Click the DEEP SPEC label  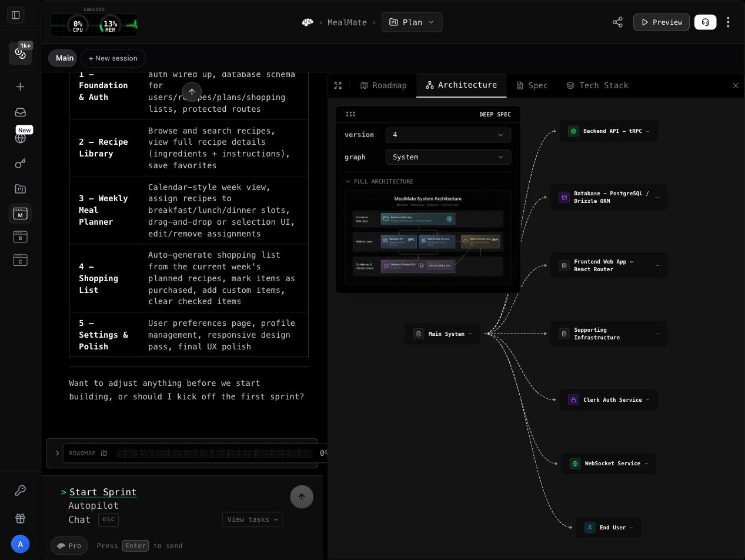495,114
